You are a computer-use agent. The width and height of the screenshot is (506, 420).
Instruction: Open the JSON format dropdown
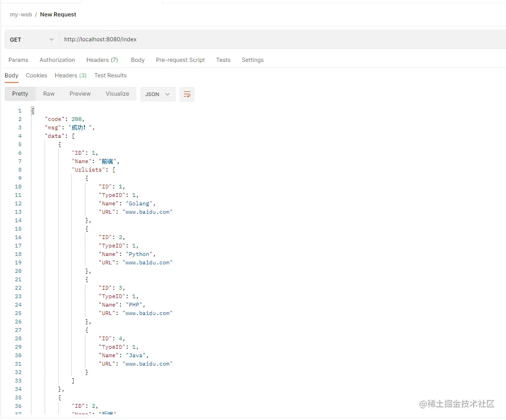(x=158, y=94)
